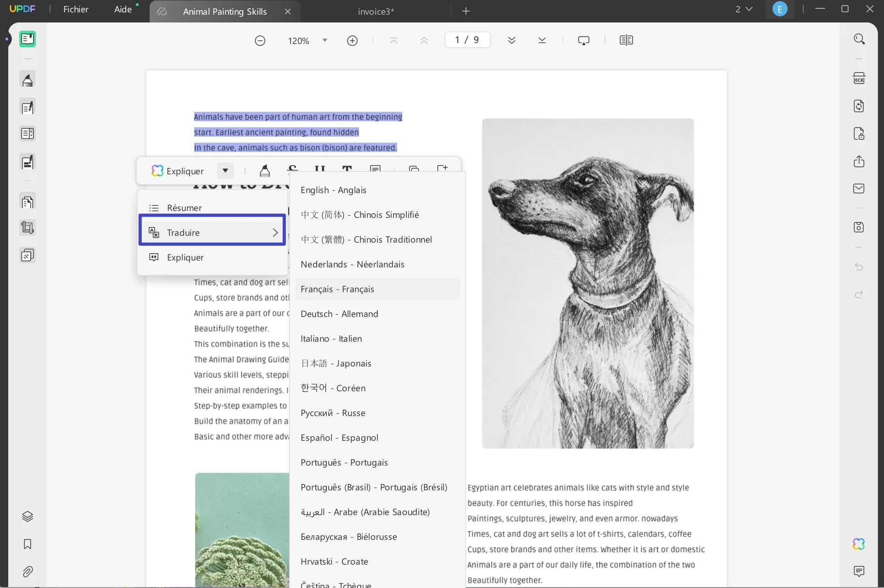Open the window count dropdown showing 2
884x588 pixels.
744,9
